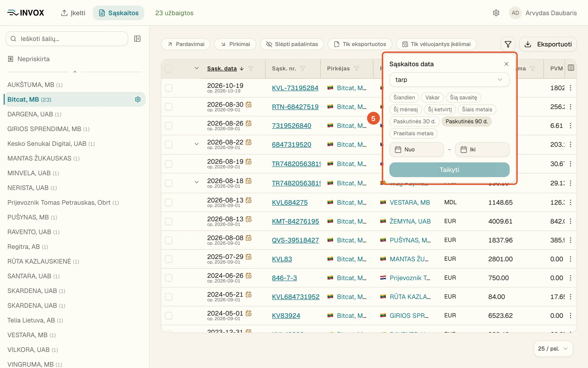Open row menu for 7319526840
Image resolution: width=588 pixels, height=368 pixels.
pos(571,126)
